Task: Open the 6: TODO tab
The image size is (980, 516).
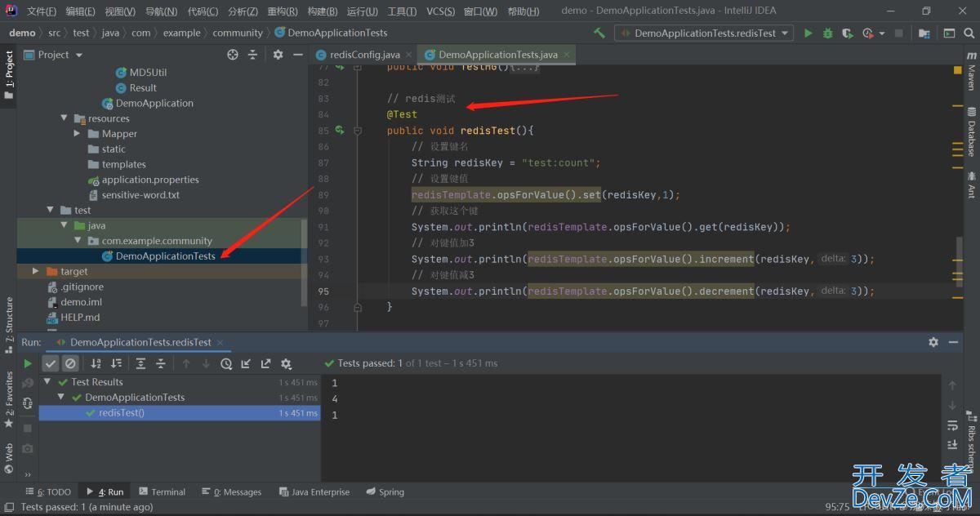Action: [x=48, y=492]
